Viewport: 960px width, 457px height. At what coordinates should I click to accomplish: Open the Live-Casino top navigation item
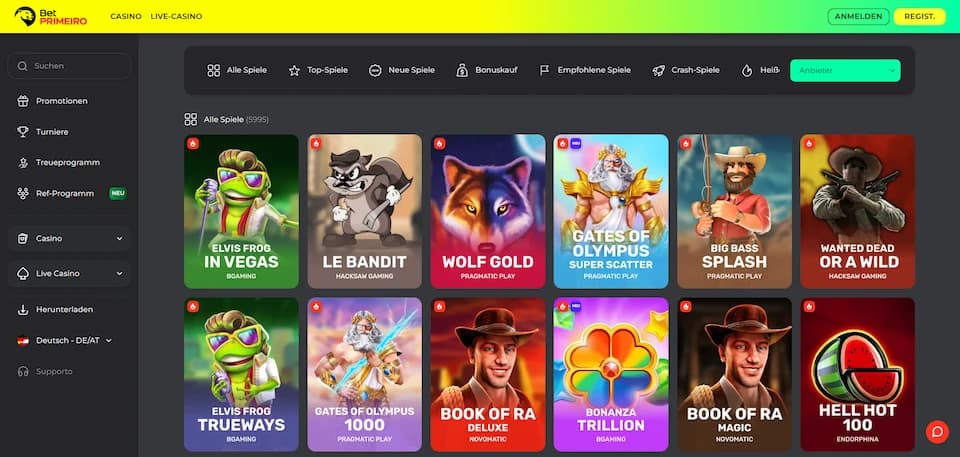[x=176, y=17]
